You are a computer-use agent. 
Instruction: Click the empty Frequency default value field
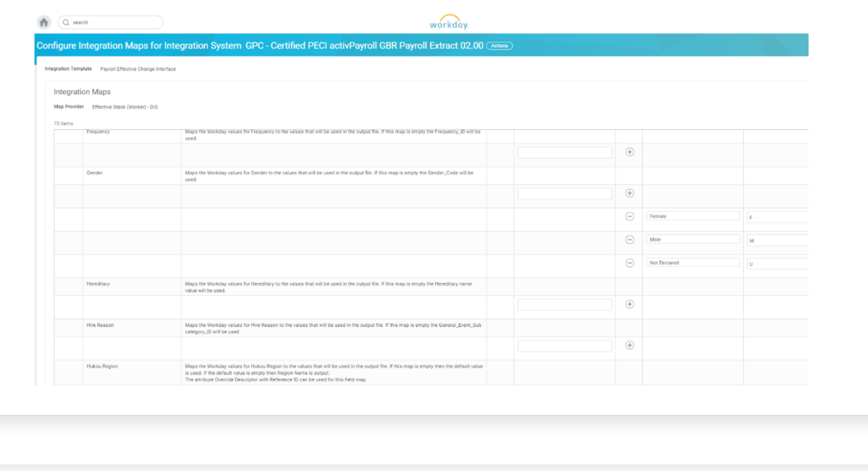click(x=564, y=152)
